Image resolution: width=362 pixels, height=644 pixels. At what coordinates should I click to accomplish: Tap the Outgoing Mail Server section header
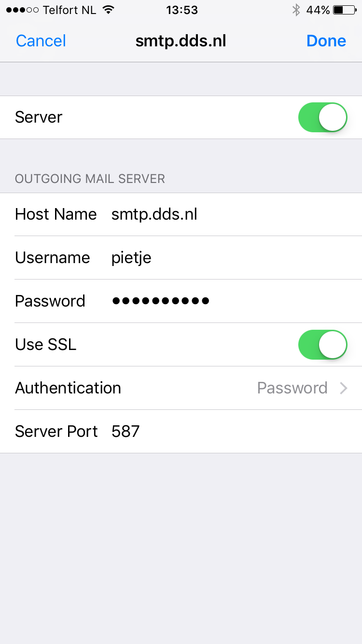pyautogui.click(x=90, y=179)
